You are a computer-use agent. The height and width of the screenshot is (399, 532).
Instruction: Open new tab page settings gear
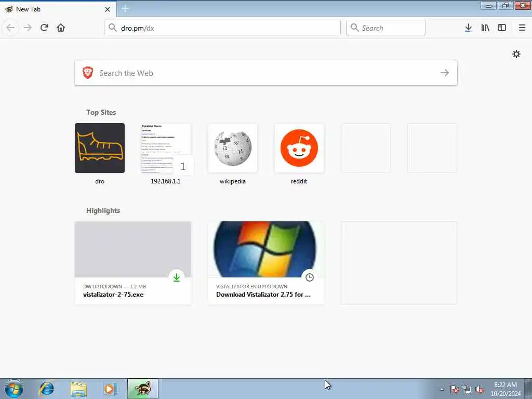(516, 54)
